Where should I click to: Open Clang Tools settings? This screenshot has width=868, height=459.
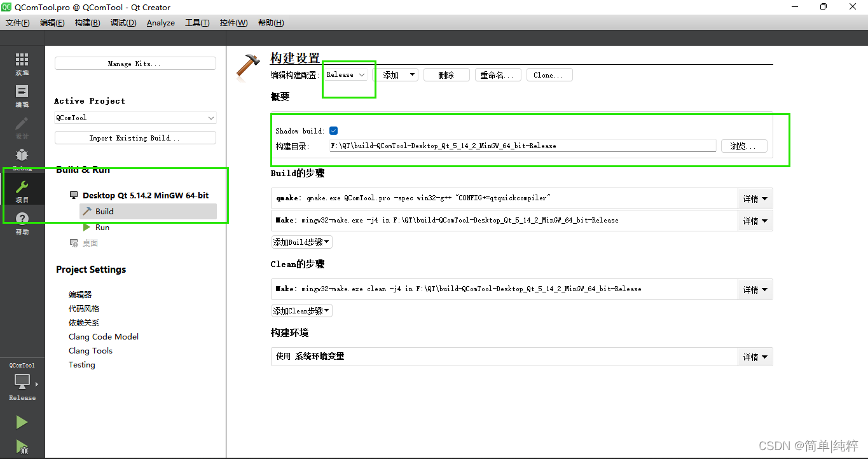(x=90, y=351)
